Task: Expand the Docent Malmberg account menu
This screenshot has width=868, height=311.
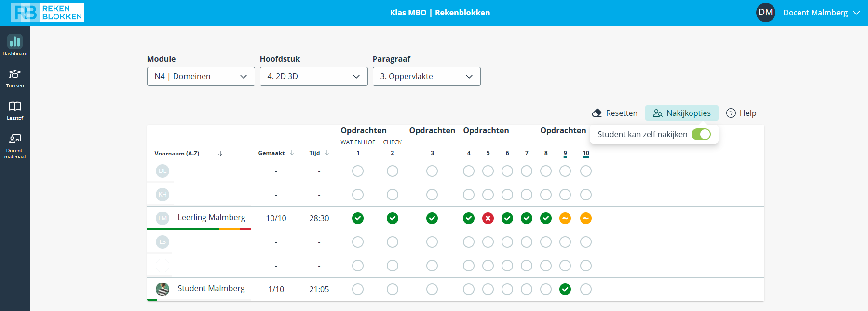Action: click(x=821, y=13)
